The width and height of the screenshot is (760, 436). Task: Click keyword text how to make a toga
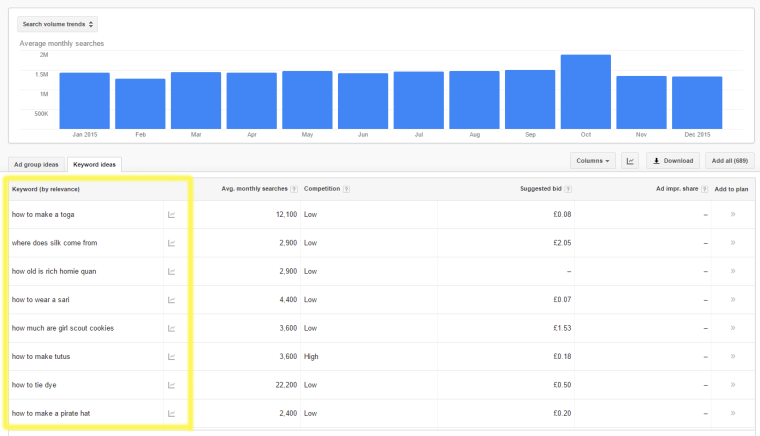pyautogui.click(x=43, y=215)
